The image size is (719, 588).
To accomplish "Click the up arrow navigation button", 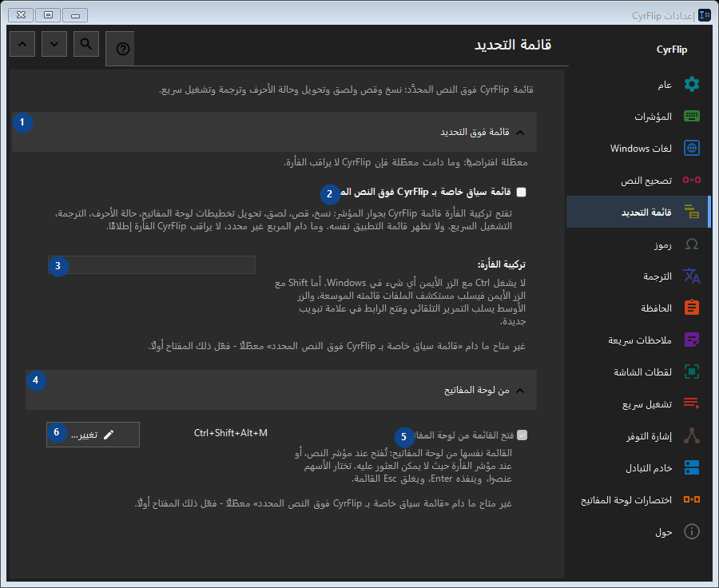I will click(x=22, y=44).
